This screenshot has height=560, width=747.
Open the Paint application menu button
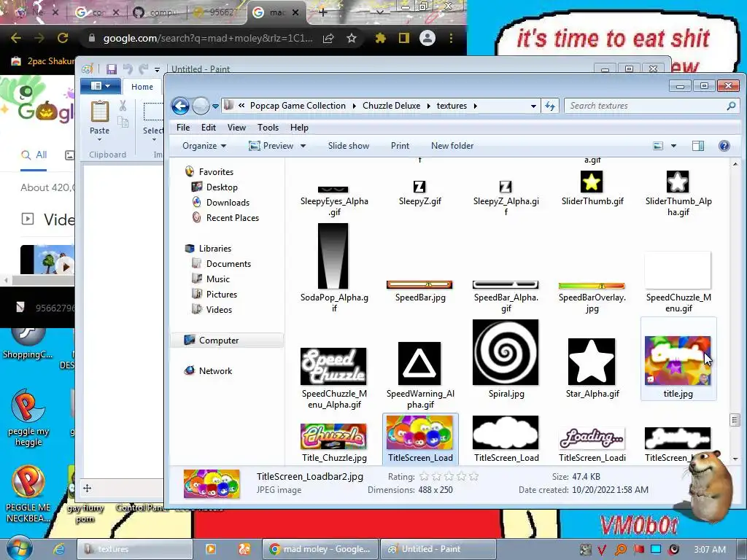click(x=101, y=86)
